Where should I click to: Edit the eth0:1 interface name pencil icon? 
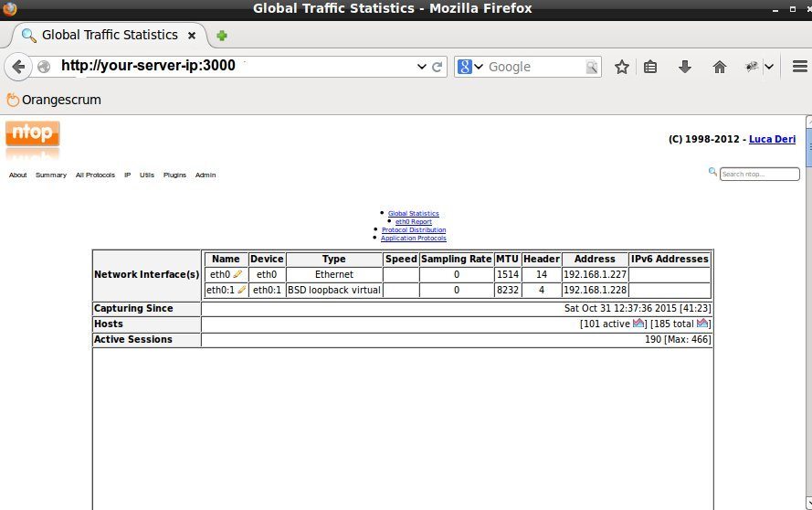point(241,289)
